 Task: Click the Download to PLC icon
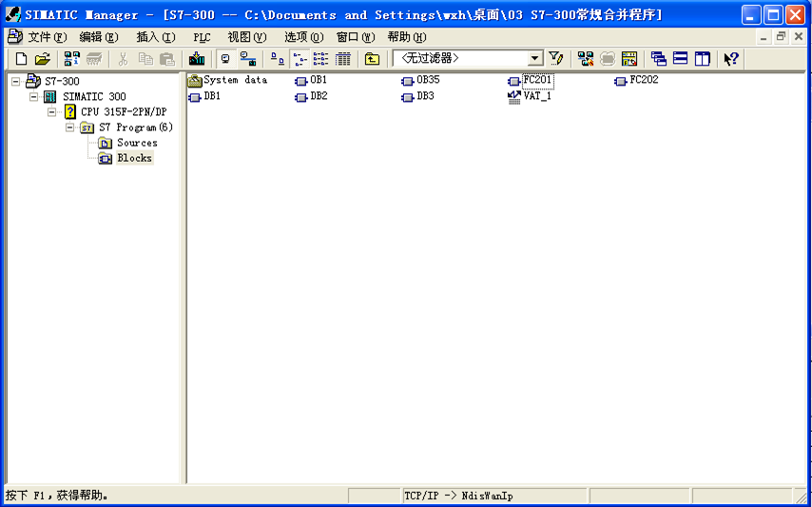[197, 59]
